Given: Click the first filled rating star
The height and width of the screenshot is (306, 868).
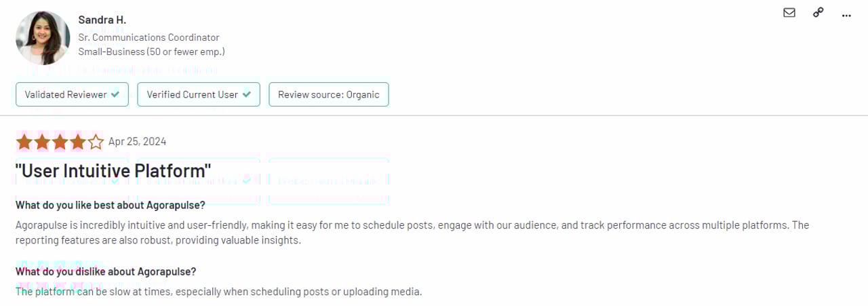Looking at the screenshot, I should [24, 142].
